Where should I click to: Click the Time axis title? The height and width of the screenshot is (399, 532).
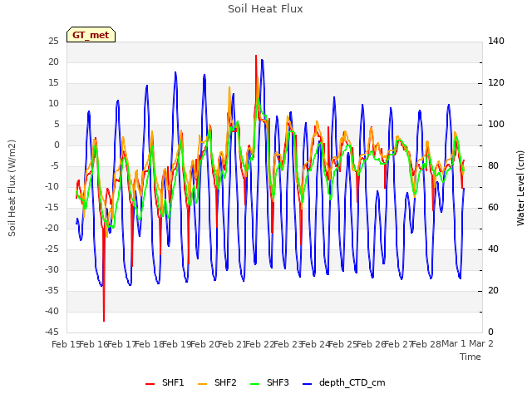(470, 357)
